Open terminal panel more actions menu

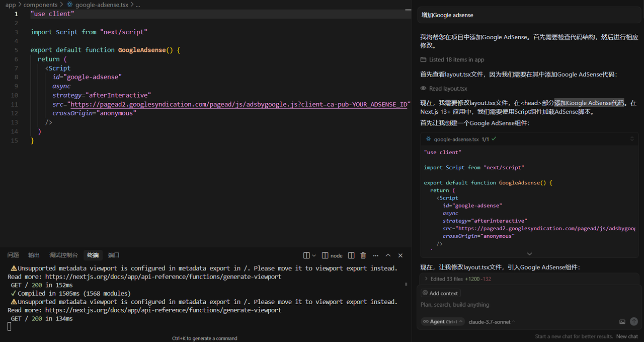pos(376,255)
